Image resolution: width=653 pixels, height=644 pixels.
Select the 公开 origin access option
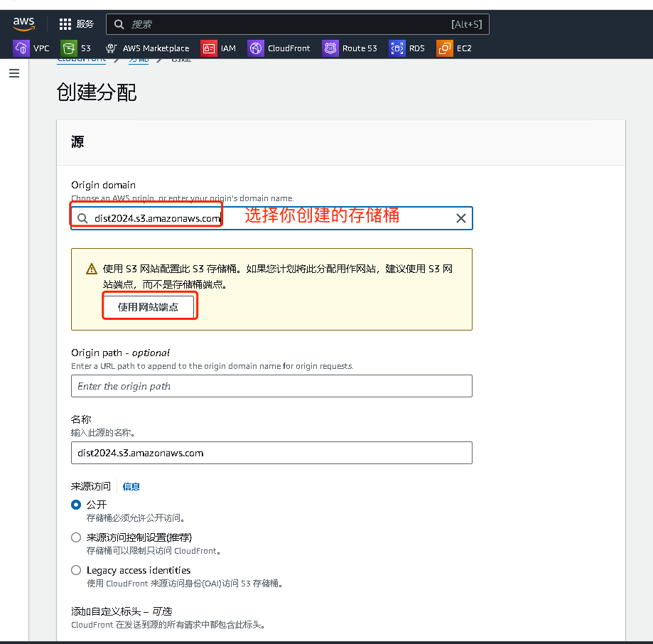pyautogui.click(x=76, y=505)
